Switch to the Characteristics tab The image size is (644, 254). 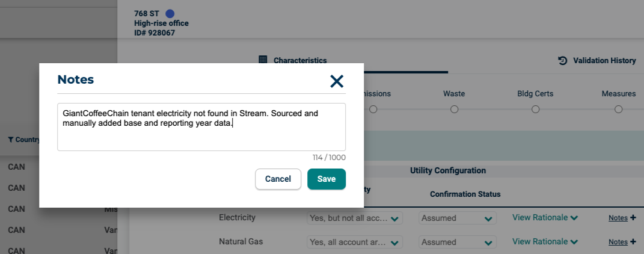(x=299, y=61)
